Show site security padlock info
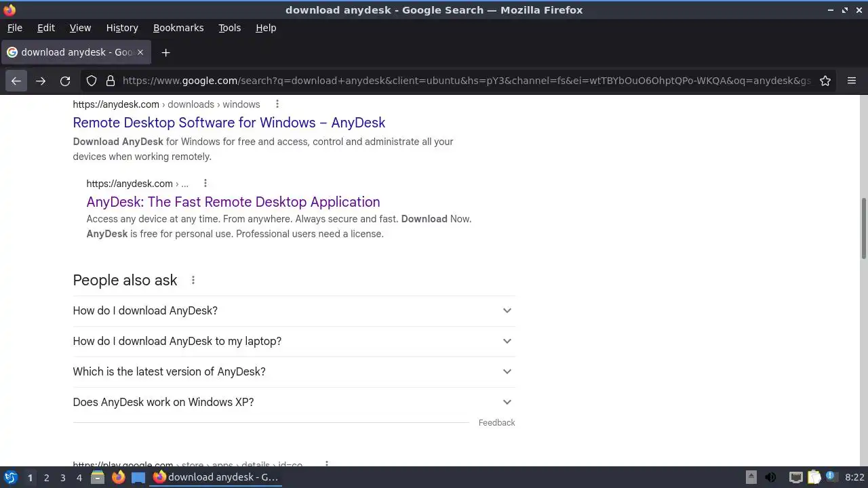Image resolution: width=868 pixels, height=488 pixels. click(111, 81)
